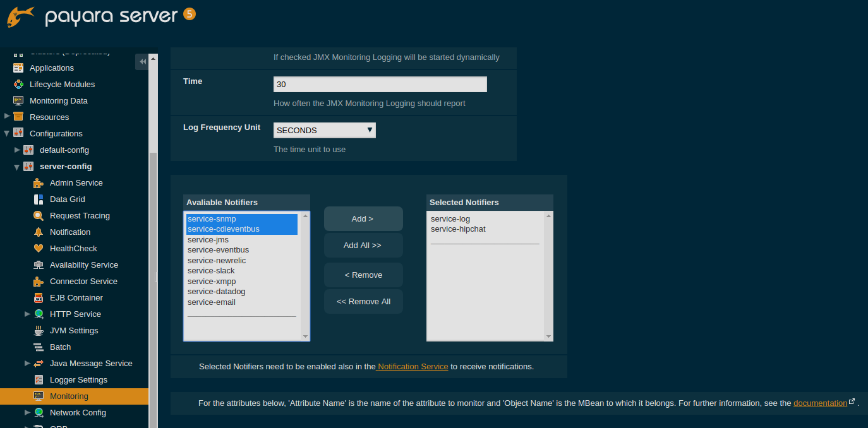868x428 pixels.
Task: Select service-slack in available notifiers
Action: 241,271
